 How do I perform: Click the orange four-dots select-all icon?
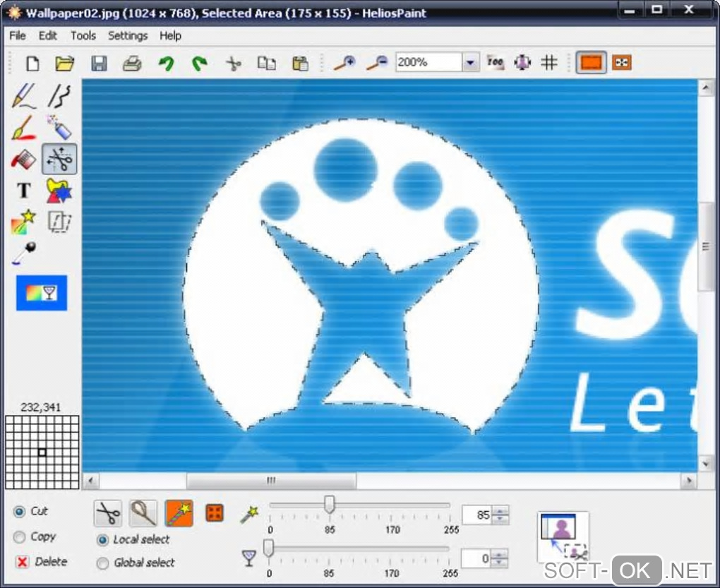[x=215, y=513]
